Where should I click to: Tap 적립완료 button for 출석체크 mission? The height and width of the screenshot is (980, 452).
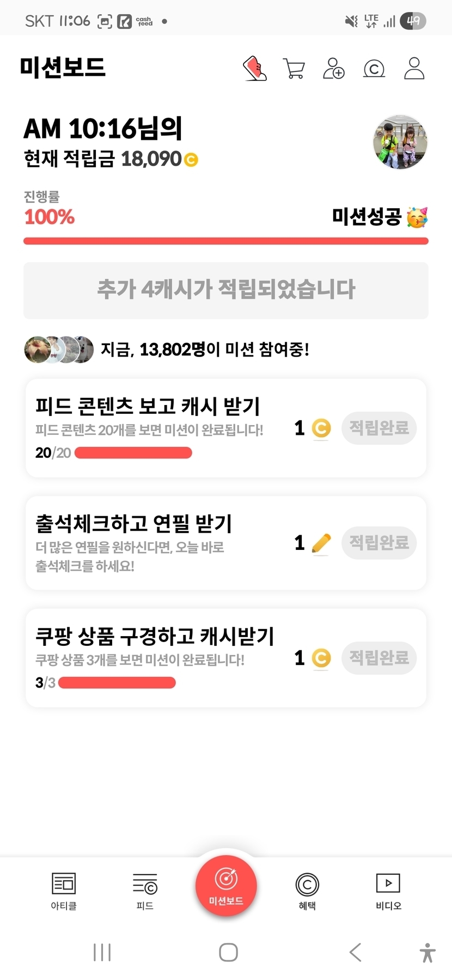pyautogui.click(x=379, y=543)
